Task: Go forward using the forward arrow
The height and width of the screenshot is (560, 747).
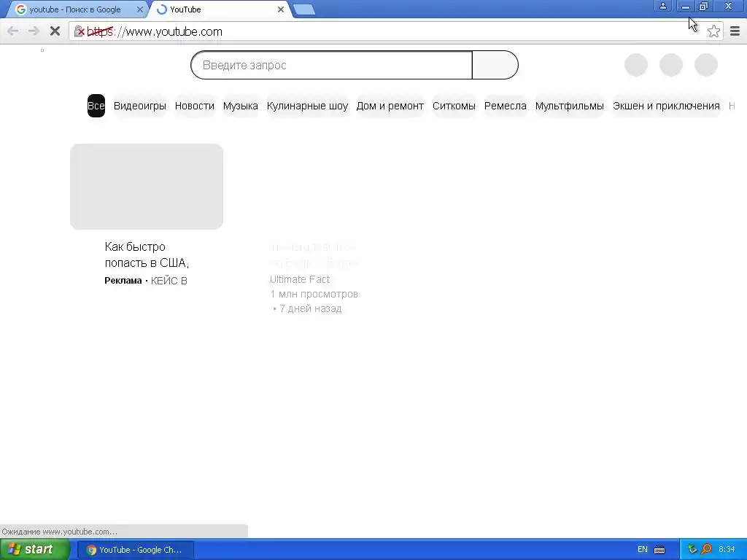Action: click(34, 31)
